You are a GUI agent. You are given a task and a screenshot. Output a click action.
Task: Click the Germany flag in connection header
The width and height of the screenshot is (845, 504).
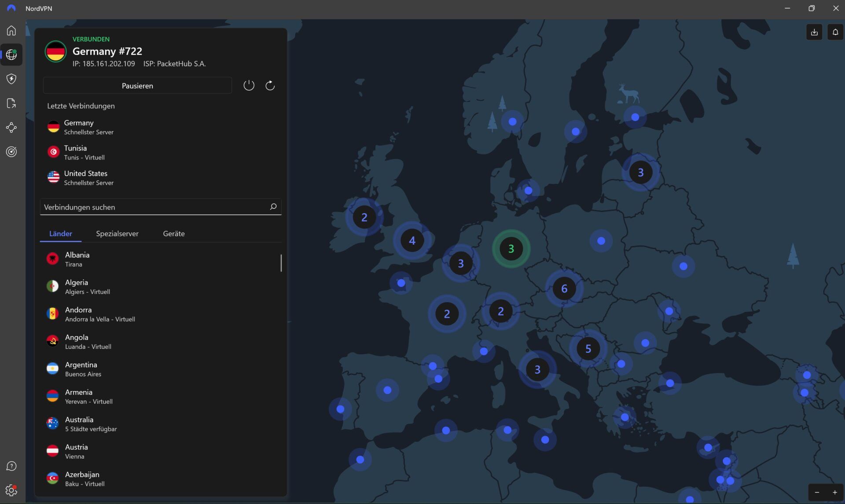pos(55,51)
